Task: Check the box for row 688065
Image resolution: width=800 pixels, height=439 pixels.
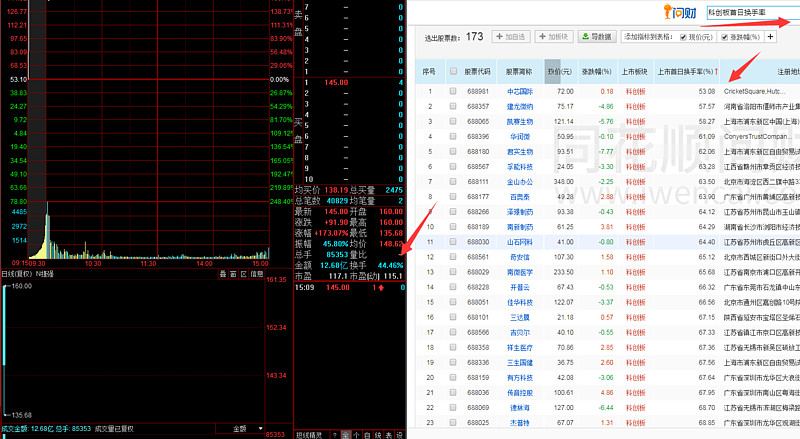Action: [453, 121]
